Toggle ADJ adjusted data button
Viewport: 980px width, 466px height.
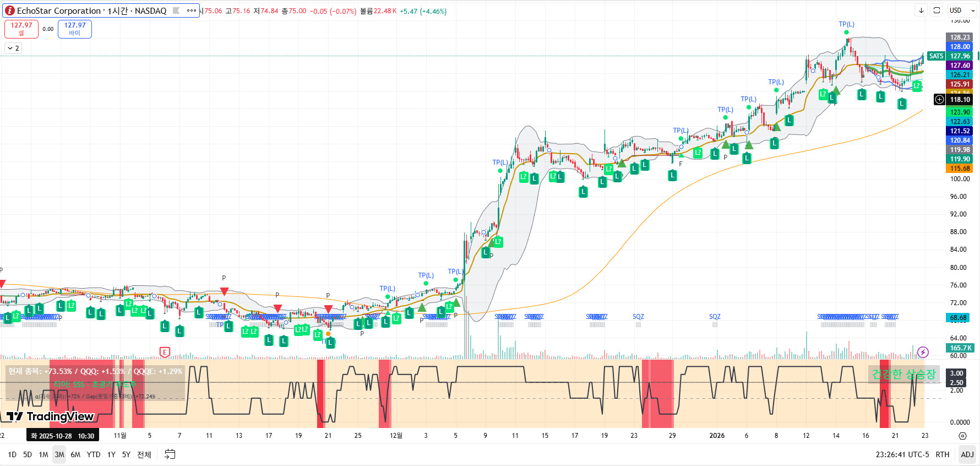point(967,454)
